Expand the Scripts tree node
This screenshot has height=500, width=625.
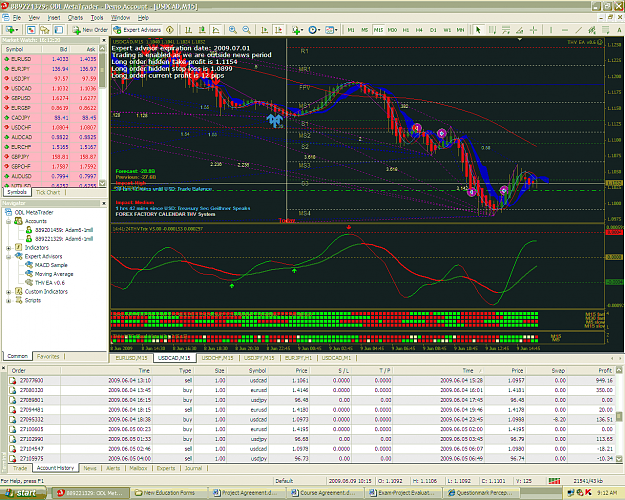(8, 301)
